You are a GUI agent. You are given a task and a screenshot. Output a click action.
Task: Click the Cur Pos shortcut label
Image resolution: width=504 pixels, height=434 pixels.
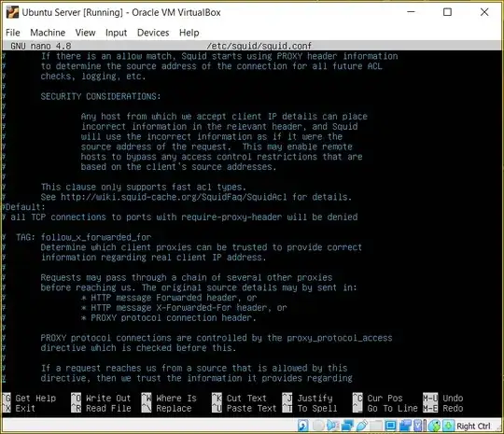tap(385, 398)
